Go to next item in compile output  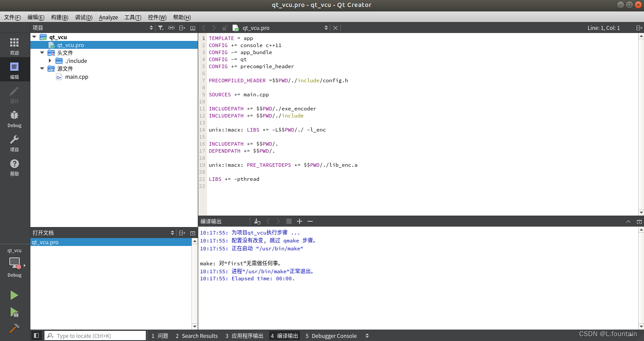278,221
